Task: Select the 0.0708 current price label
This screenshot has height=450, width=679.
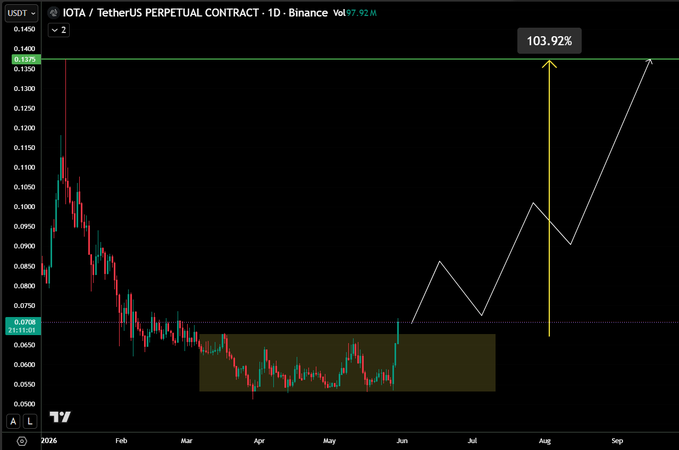Action: coord(23,322)
